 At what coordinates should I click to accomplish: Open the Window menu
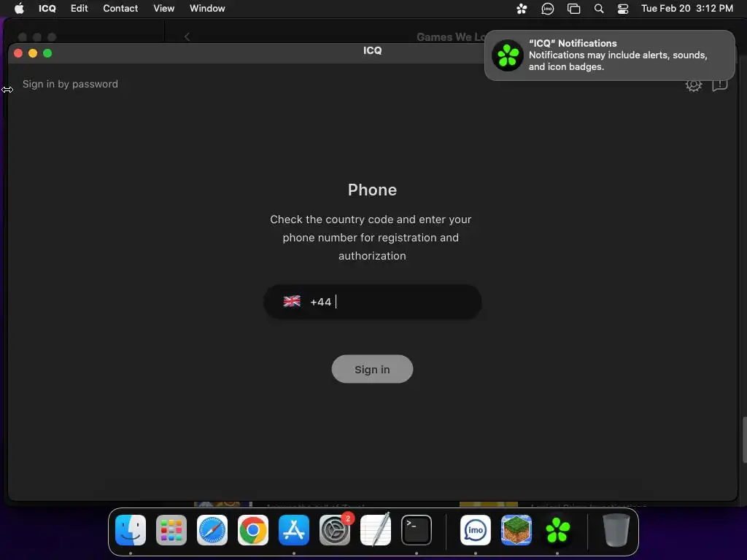207,8
